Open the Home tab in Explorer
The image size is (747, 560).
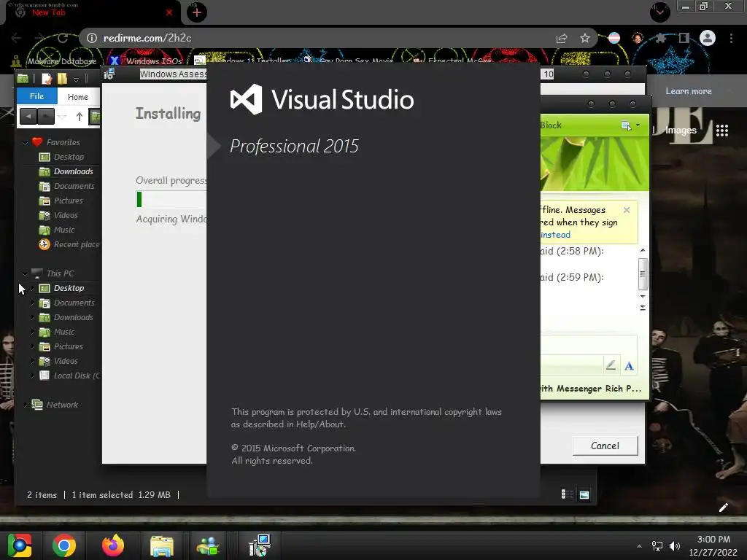[77, 97]
